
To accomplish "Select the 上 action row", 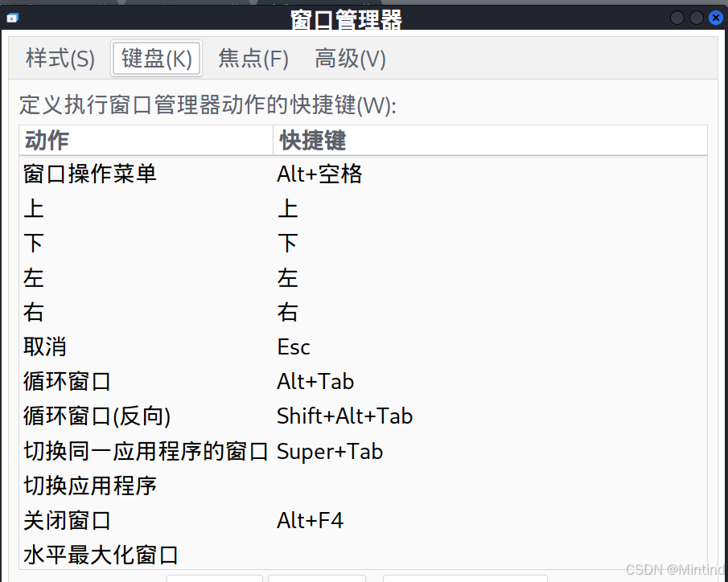I will click(x=363, y=208).
